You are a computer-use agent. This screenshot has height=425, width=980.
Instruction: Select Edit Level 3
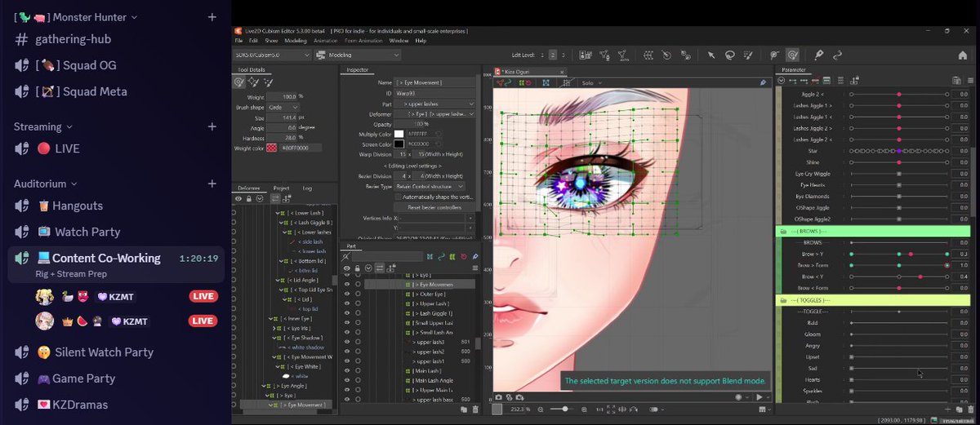[x=563, y=55]
